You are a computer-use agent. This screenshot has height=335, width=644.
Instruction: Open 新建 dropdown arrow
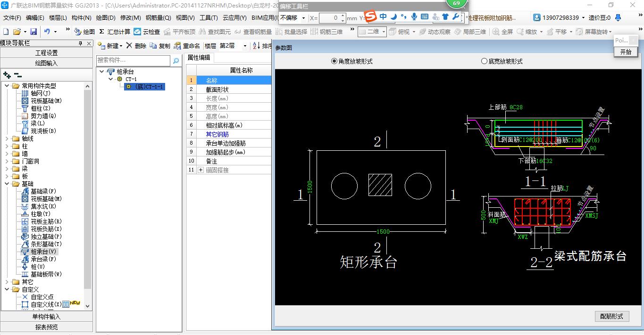pyautogui.click(x=121, y=46)
